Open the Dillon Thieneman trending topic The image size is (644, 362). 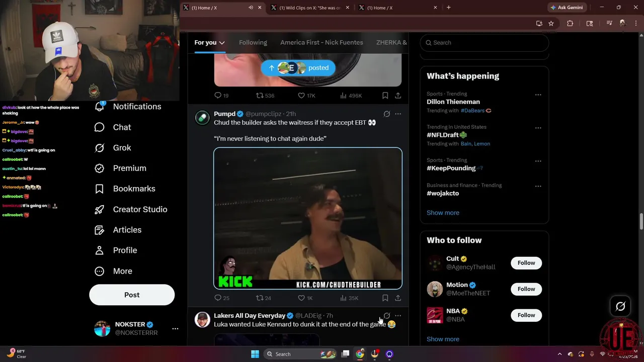point(453,102)
